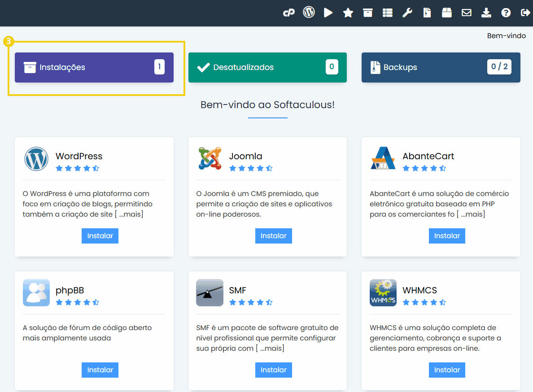Screen dimensions: 533x392
Task: Open the package icon next to envelope
Action: pos(447,13)
